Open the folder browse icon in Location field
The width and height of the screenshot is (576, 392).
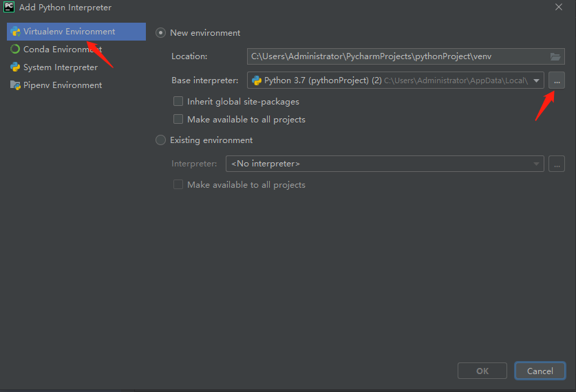(x=555, y=56)
